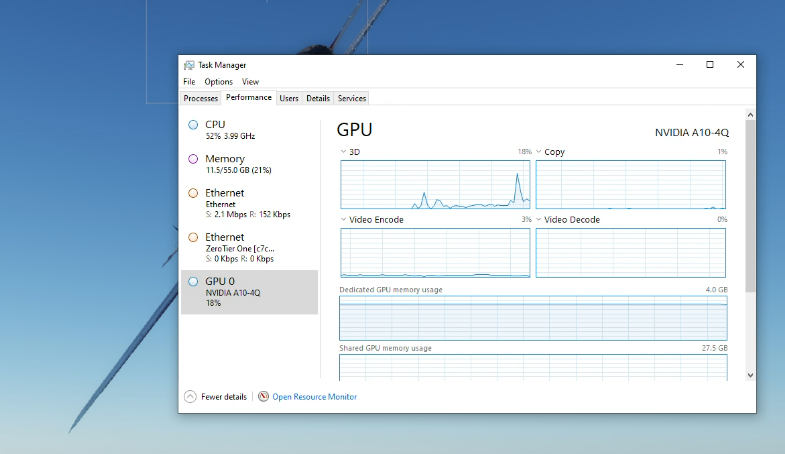The width and height of the screenshot is (785, 454).
Task: Click the Task Manager title bar icon
Action: point(189,65)
